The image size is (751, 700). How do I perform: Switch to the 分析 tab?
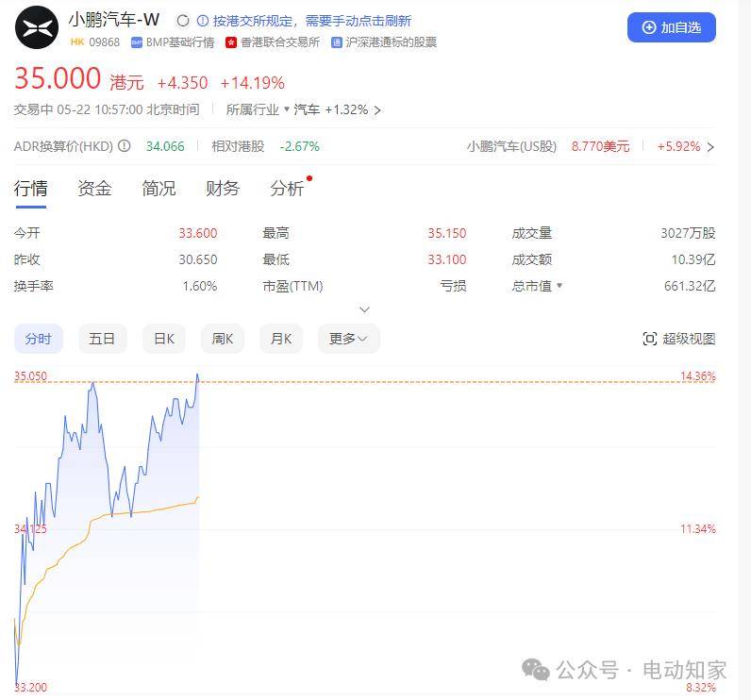(x=287, y=188)
